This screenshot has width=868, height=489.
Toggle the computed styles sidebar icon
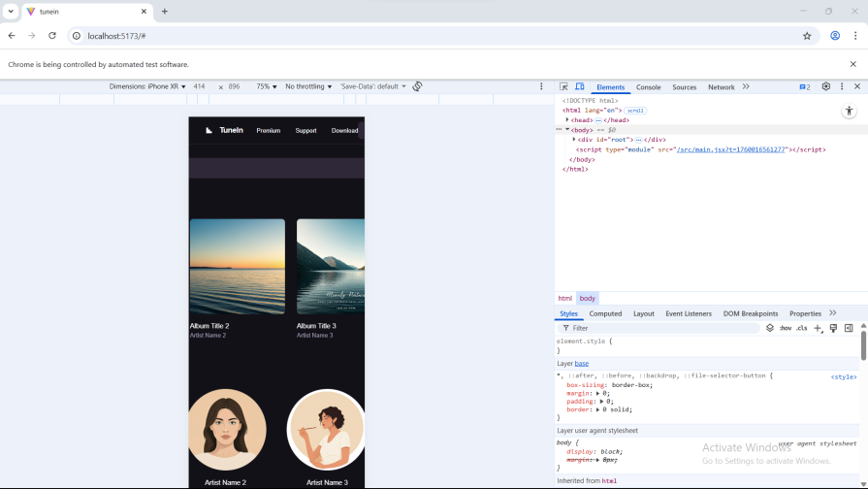pyautogui.click(x=849, y=328)
